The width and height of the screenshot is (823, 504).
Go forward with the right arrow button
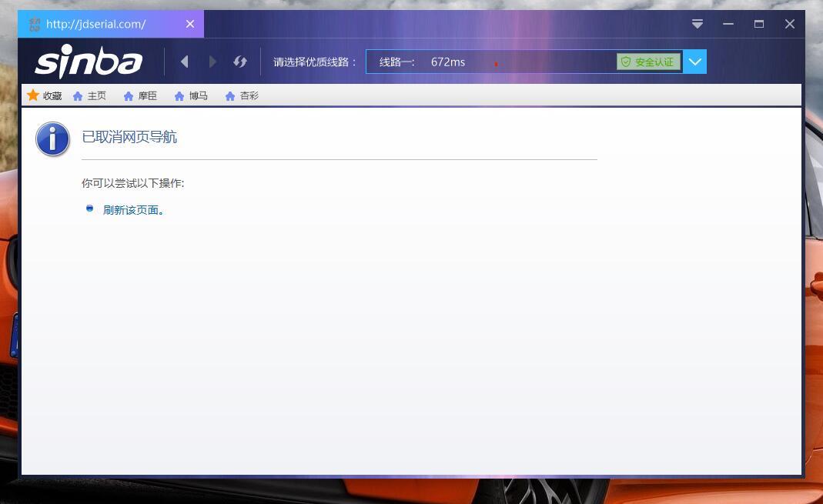pos(212,62)
